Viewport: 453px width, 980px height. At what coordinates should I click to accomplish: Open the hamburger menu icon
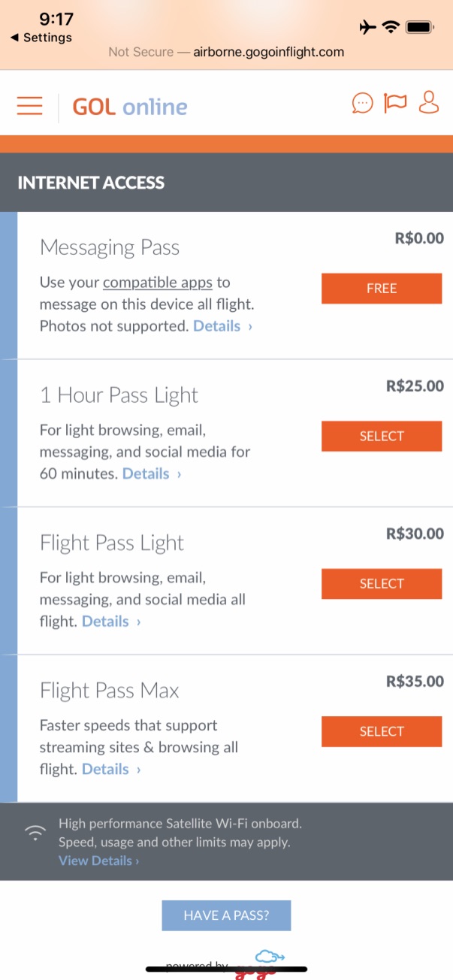pyautogui.click(x=29, y=105)
